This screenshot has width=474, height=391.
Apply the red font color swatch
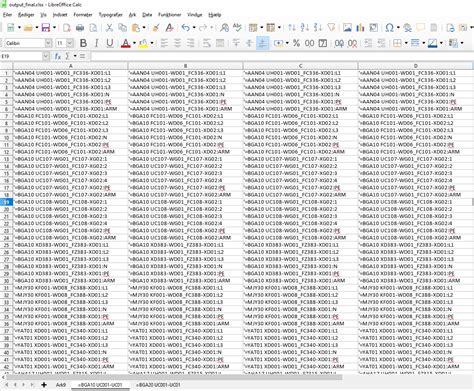click(x=126, y=43)
